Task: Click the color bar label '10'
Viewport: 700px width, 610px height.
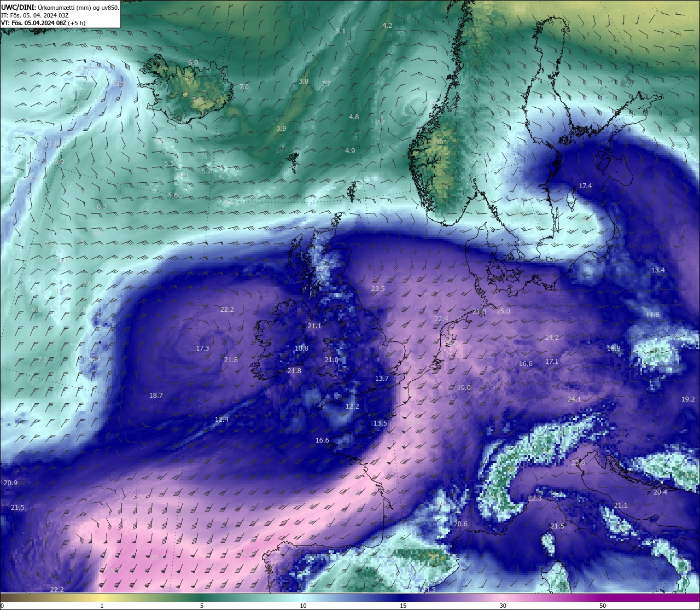Action: click(303, 606)
